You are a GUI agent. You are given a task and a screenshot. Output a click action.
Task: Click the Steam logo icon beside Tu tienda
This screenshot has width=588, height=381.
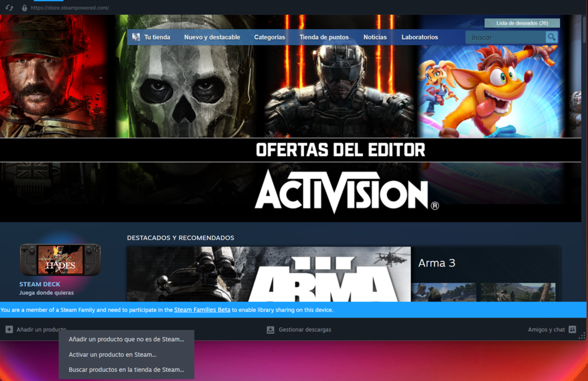pos(136,36)
